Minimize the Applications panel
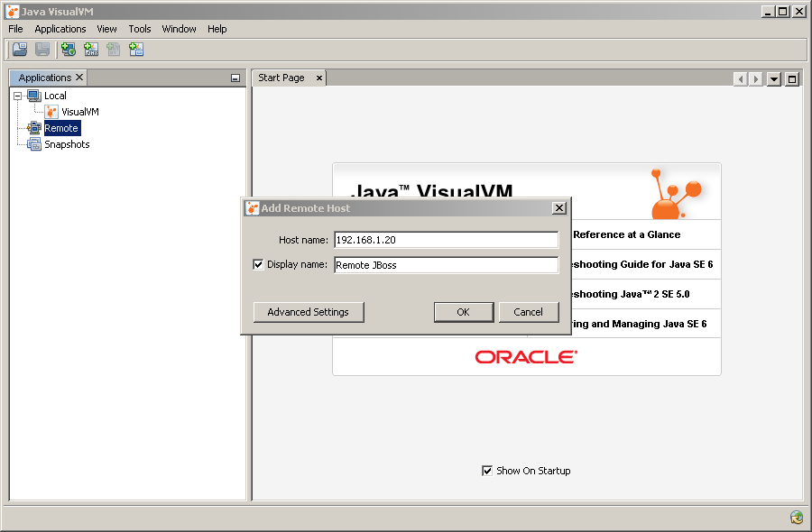 click(235, 78)
